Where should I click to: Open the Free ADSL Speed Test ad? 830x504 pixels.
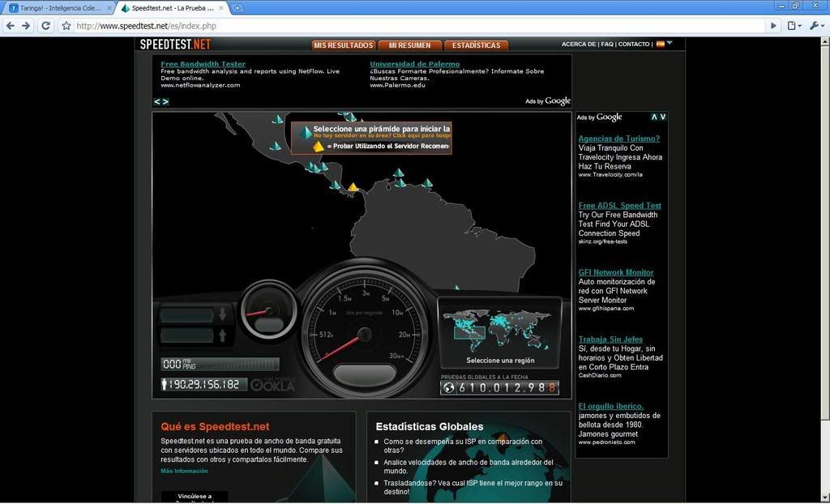pyautogui.click(x=620, y=206)
